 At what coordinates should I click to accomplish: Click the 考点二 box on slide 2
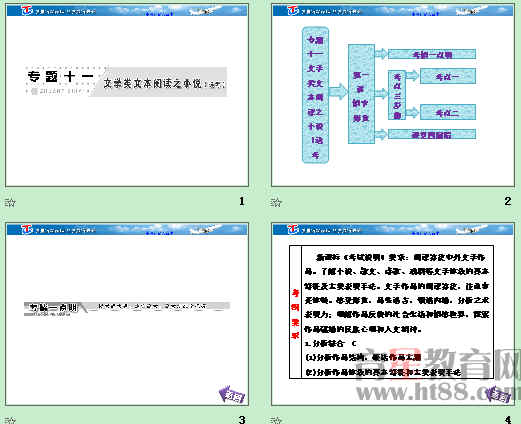448,112
